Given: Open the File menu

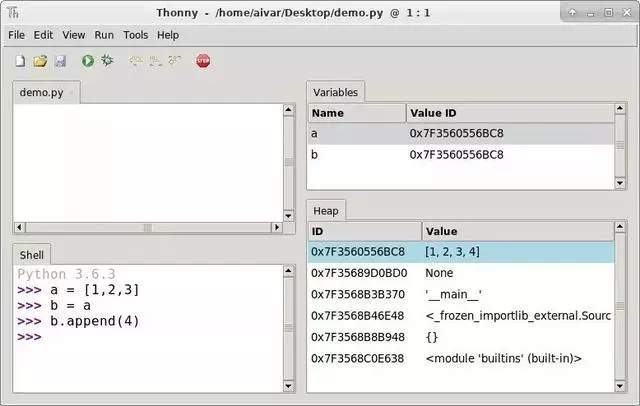Looking at the screenshot, I should (x=16, y=35).
